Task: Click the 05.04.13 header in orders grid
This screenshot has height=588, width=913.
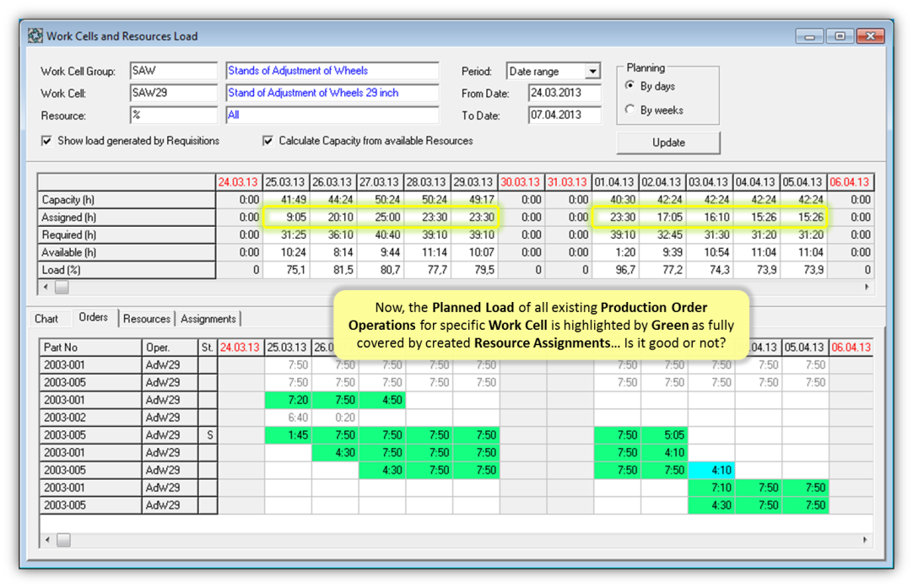Action: pos(805,348)
